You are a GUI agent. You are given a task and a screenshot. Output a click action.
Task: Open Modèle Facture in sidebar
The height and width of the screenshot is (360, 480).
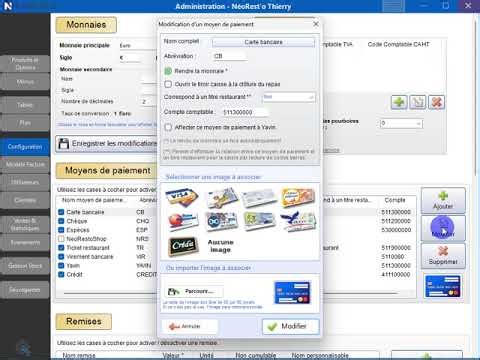click(25, 164)
